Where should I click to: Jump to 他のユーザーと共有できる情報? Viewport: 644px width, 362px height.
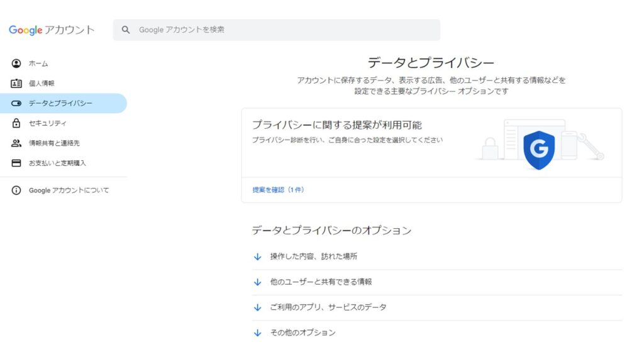click(x=321, y=282)
